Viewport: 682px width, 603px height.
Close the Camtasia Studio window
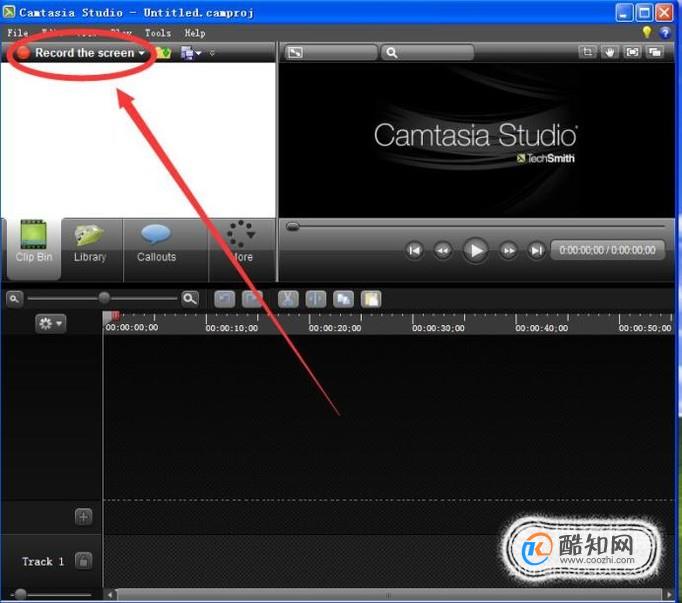coord(664,12)
